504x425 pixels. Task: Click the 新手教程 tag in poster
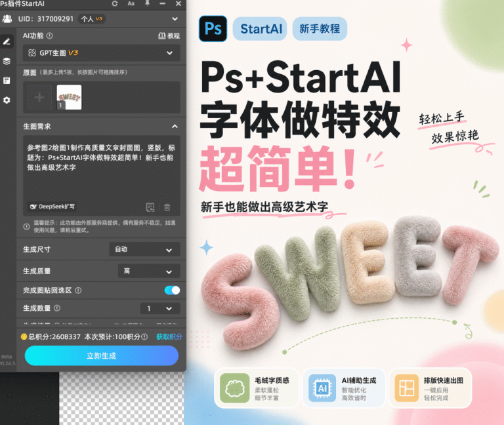click(320, 29)
